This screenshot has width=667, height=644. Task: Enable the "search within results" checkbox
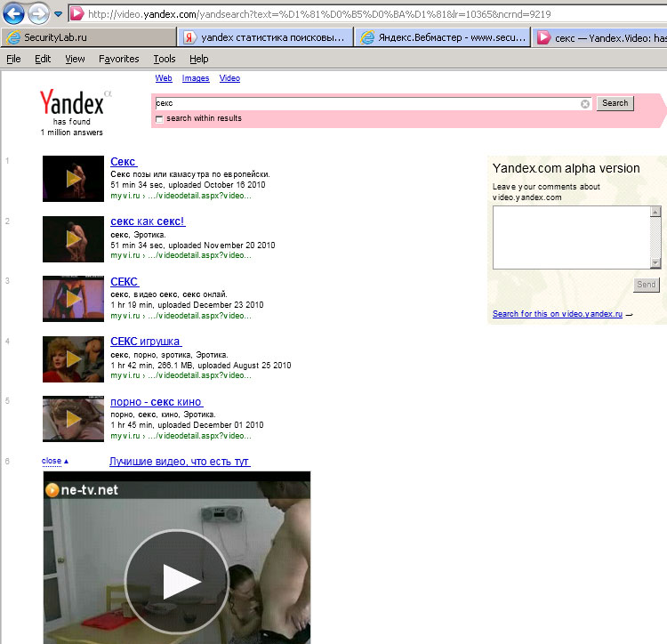(159, 119)
